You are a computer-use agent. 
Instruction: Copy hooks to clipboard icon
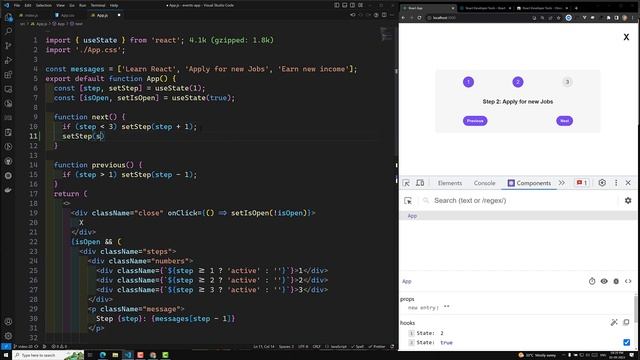pyautogui.click(x=626, y=322)
